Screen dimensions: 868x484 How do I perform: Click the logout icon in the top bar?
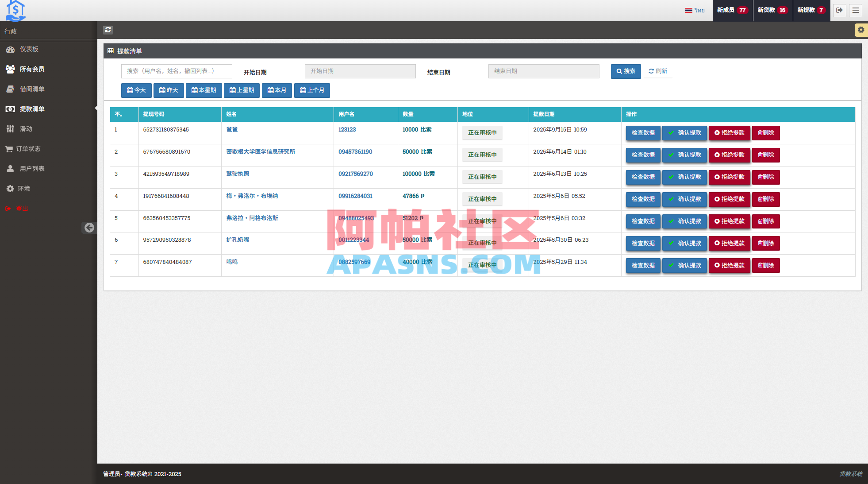(x=839, y=10)
